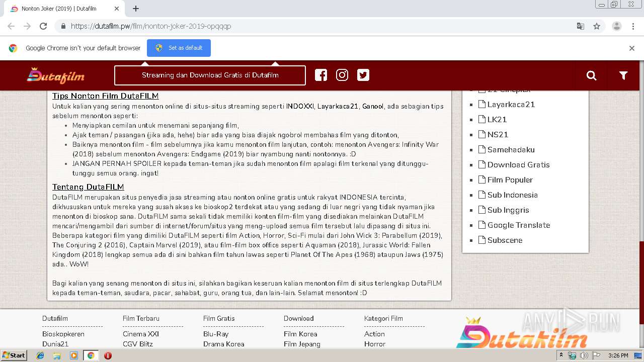Open Action category footer link
The image size is (644, 362).
tap(374, 334)
